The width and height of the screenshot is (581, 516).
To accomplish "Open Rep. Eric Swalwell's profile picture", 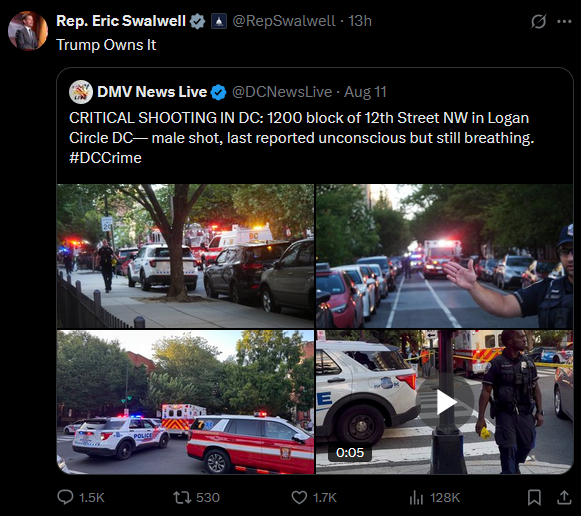I will point(28,30).
